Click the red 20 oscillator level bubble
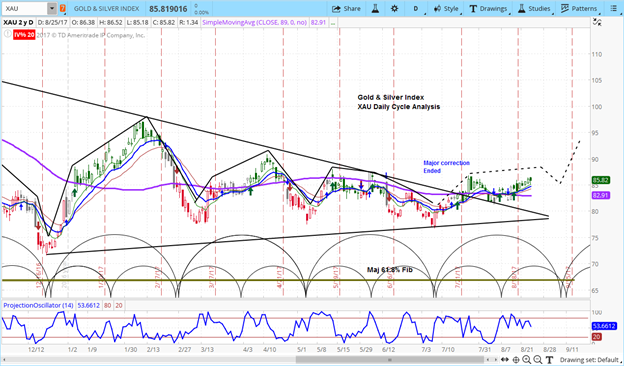Screen dimensions: 624x366 coord(596,337)
